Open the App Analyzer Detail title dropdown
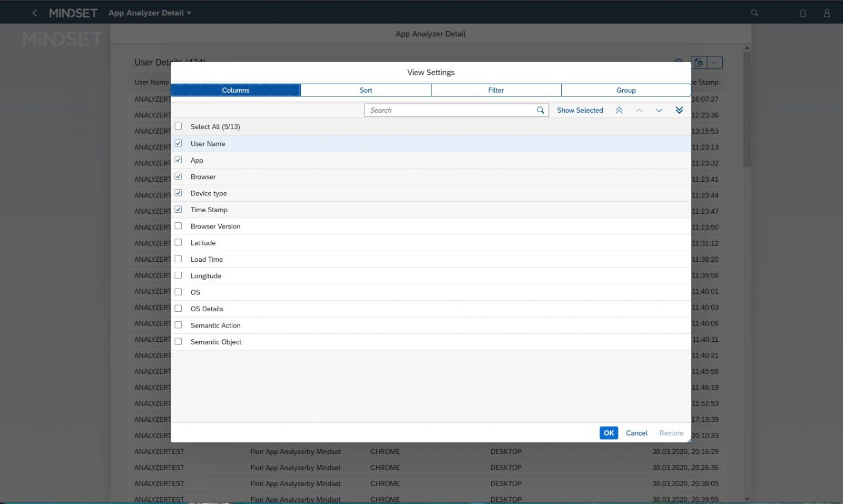The width and height of the screenshot is (843, 504). [150, 13]
